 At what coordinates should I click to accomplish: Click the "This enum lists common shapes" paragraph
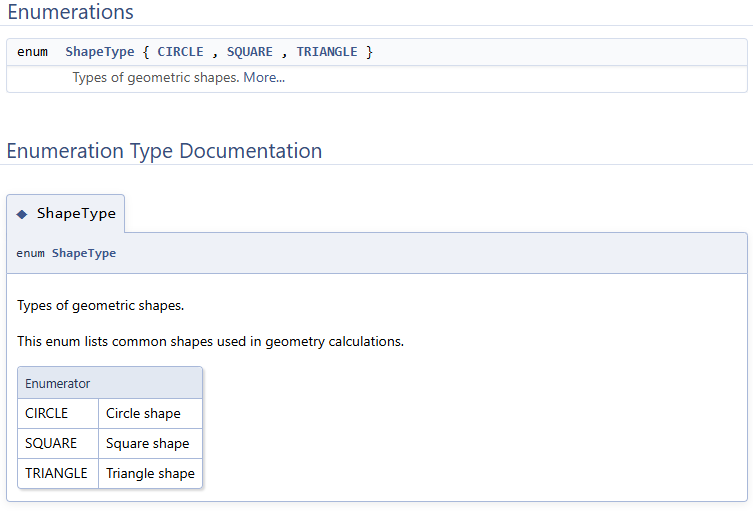click(x=210, y=342)
